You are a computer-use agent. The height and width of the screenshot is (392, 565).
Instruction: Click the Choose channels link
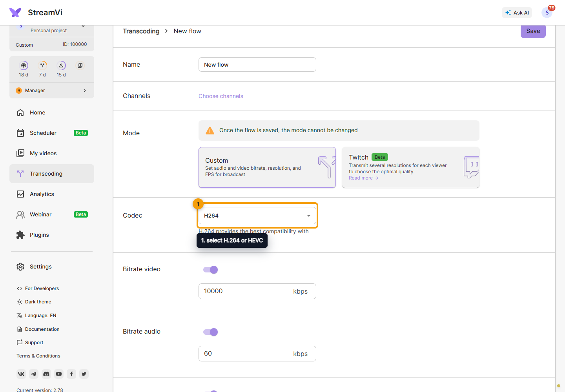[x=221, y=96]
